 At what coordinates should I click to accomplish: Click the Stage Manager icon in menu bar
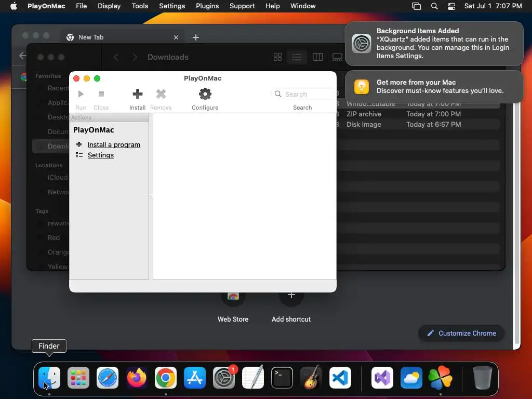point(416,6)
